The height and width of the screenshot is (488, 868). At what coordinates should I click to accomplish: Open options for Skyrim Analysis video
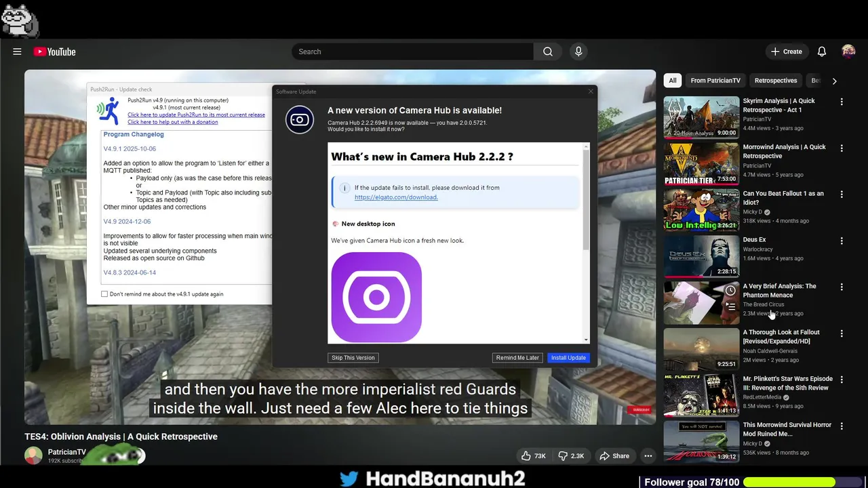click(x=842, y=102)
